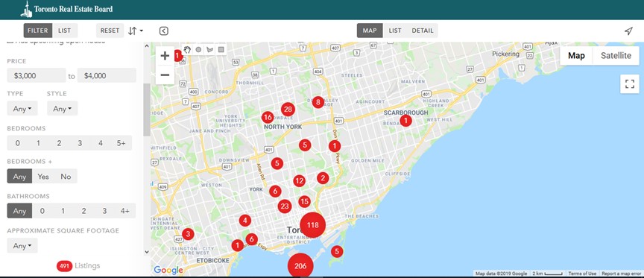Open the Style dropdown

[x=62, y=108]
